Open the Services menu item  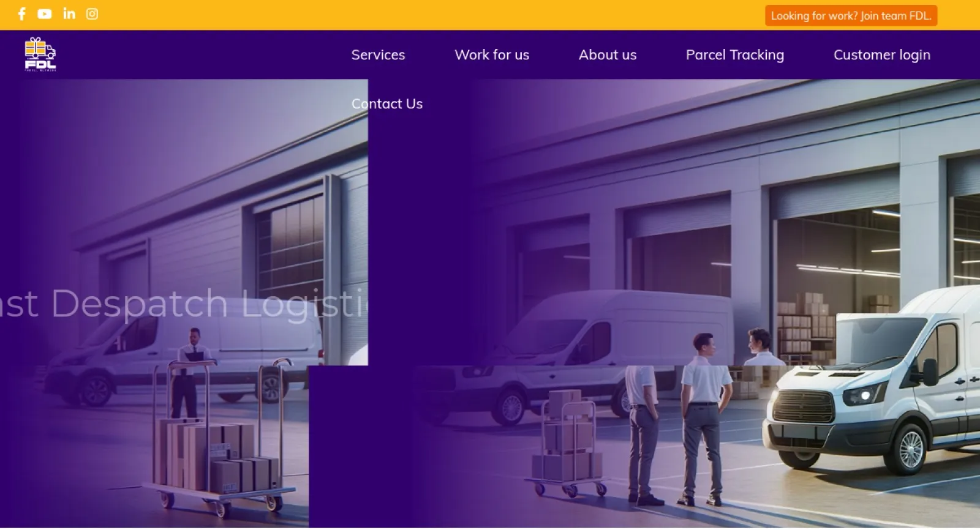(x=378, y=55)
